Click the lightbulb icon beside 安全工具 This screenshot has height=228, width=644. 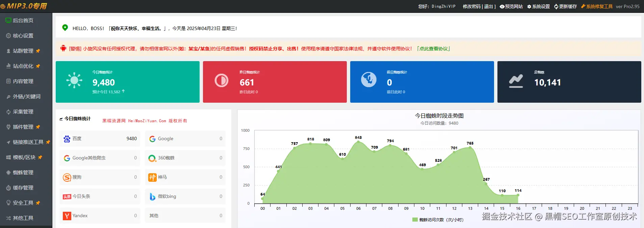pos(8,203)
